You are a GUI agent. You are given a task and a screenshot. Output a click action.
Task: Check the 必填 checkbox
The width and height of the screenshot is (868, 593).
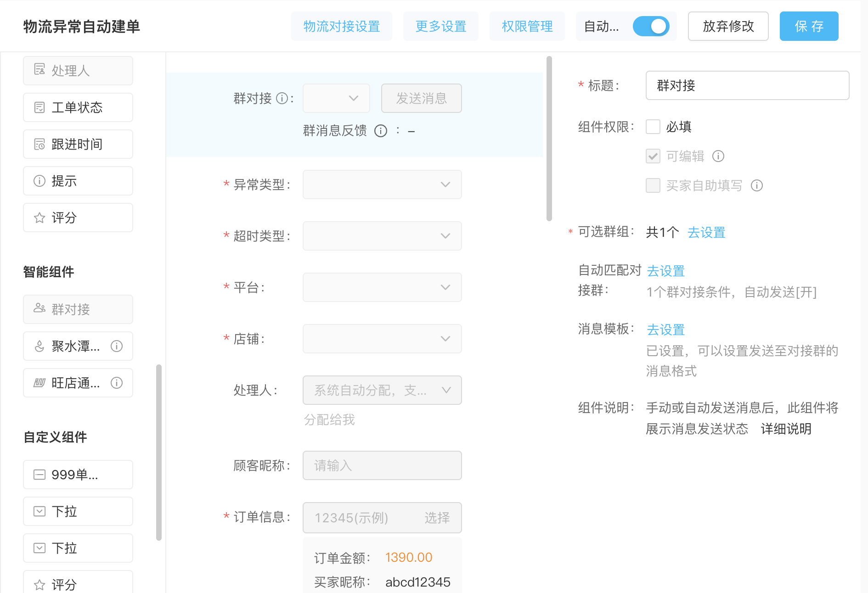coord(653,127)
